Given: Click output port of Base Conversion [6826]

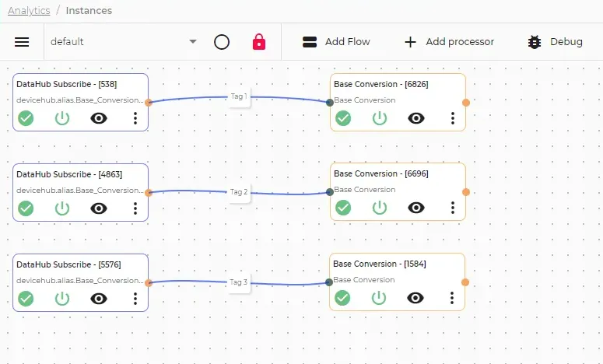Looking at the screenshot, I should click(x=466, y=102).
